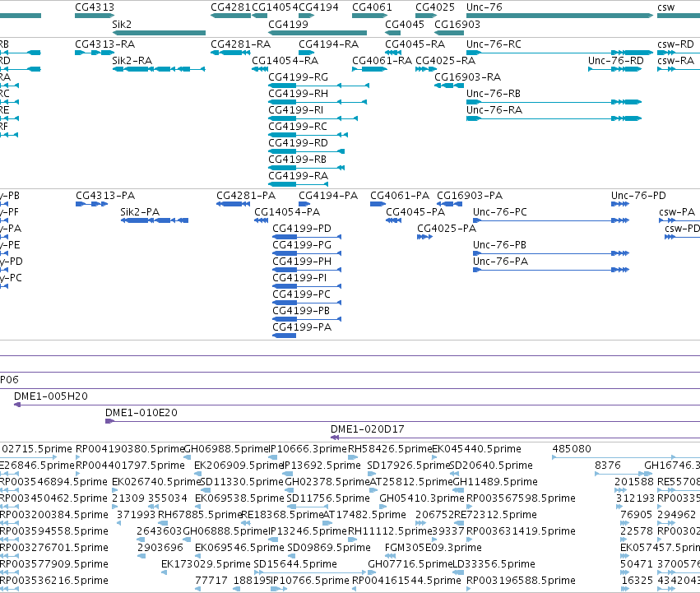Click transcript CG4199-RD
Screen dimensions: 700x593
pyautogui.click(x=299, y=143)
